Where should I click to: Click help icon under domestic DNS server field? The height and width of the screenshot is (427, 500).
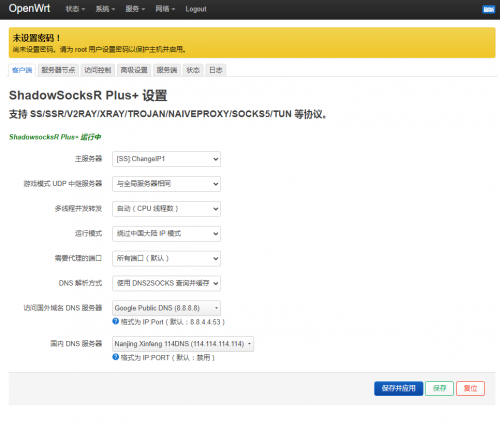coord(116,357)
